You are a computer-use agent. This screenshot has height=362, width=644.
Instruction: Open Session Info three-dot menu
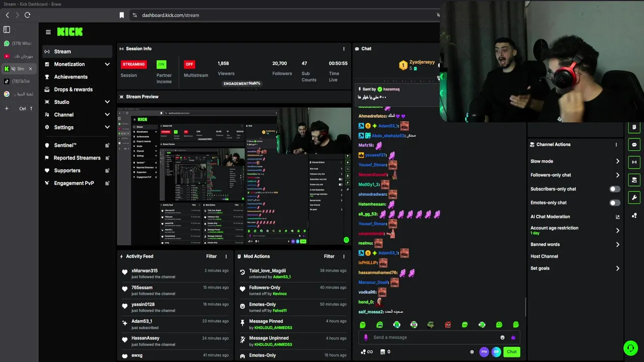(344, 49)
